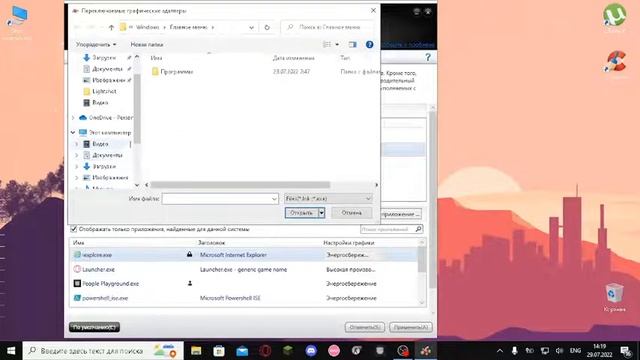Viewport: 640px width, 360px height.
Task: Click the Отмена button in file dialog
Action: pyautogui.click(x=351, y=213)
